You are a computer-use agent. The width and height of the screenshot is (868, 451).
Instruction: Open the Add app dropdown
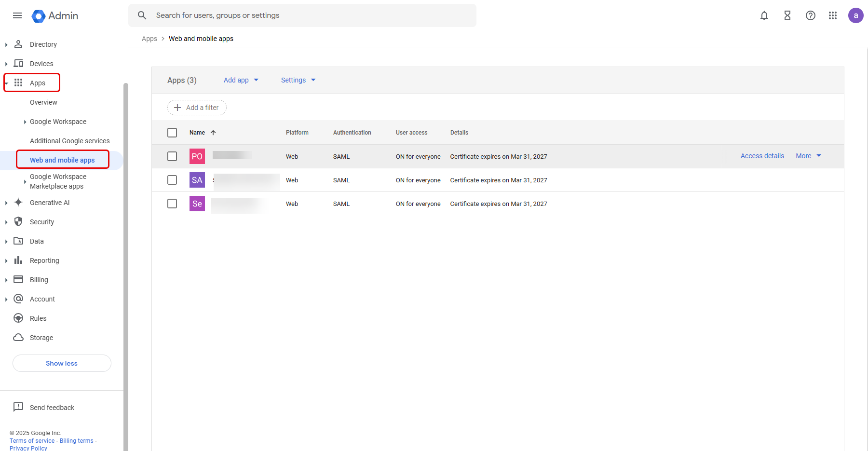[241, 80]
